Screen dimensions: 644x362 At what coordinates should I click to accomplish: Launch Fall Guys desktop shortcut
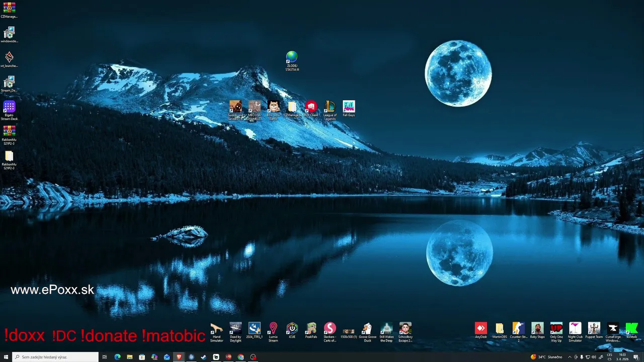[349, 109]
